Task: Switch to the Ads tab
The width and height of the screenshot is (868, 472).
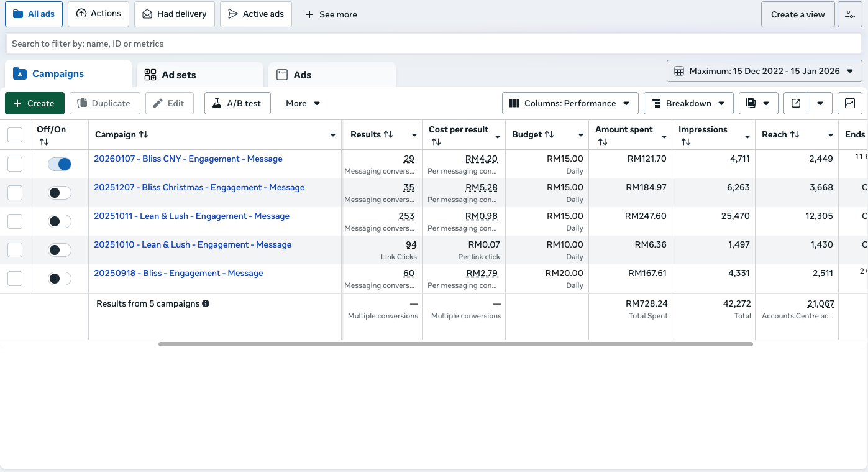Action: tap(332, 75)
